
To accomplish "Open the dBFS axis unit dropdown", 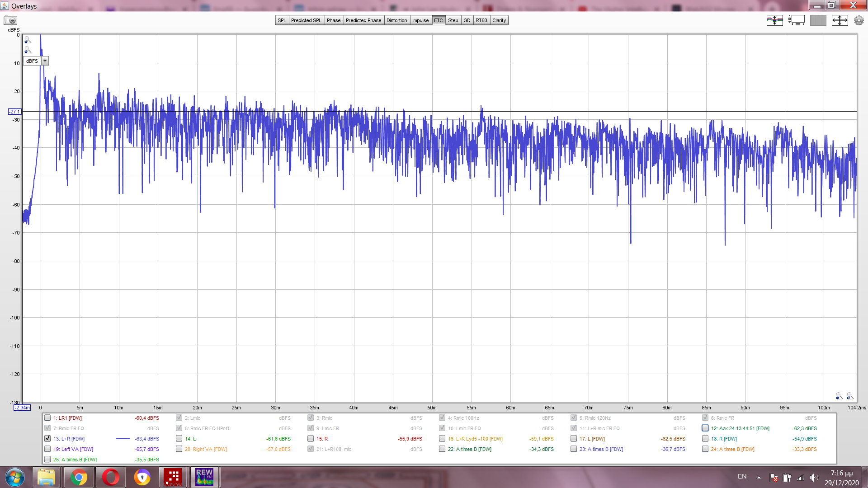I will [45, 61].
